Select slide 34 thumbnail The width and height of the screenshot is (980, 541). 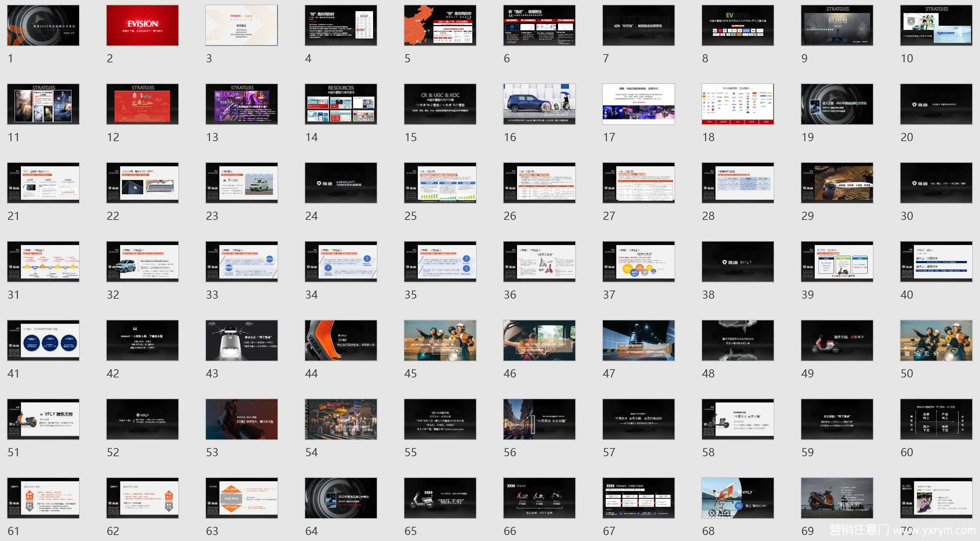[341, 262]
